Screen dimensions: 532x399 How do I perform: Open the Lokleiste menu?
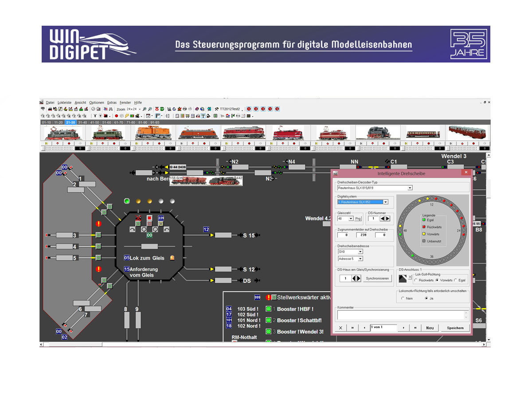(65, 102)
